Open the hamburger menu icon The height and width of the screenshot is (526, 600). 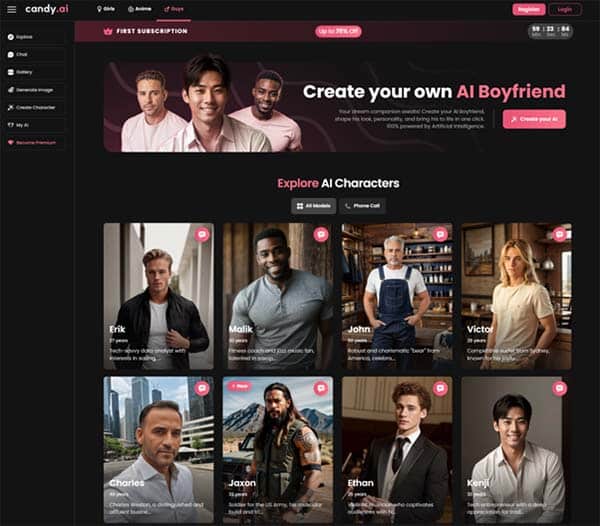click(11, 9)
